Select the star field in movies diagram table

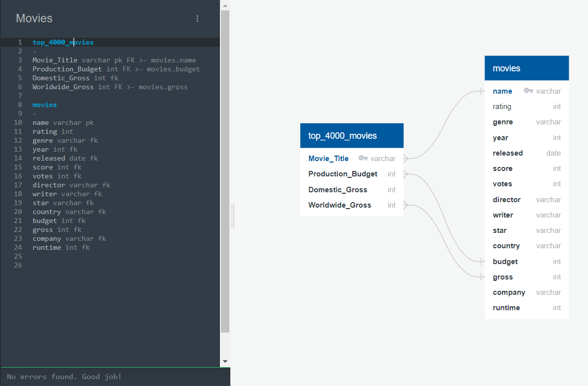click(x=527, y=230)
